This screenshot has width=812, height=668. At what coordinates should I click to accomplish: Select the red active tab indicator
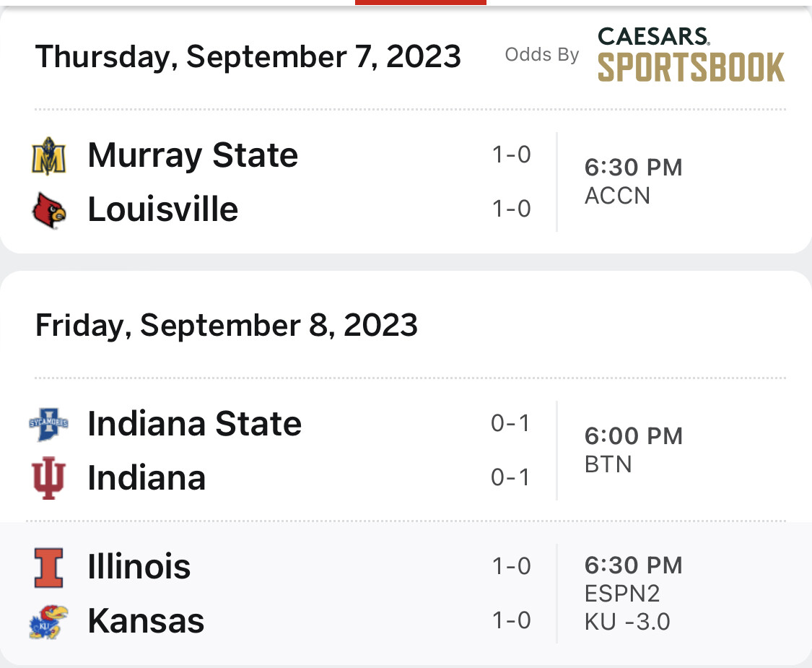(x=421, y=3)
